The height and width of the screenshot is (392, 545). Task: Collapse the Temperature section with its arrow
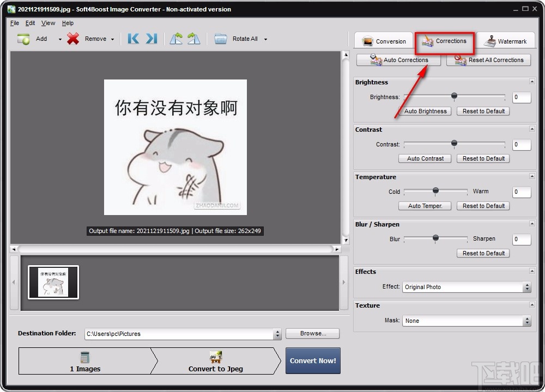pos(532,176)
